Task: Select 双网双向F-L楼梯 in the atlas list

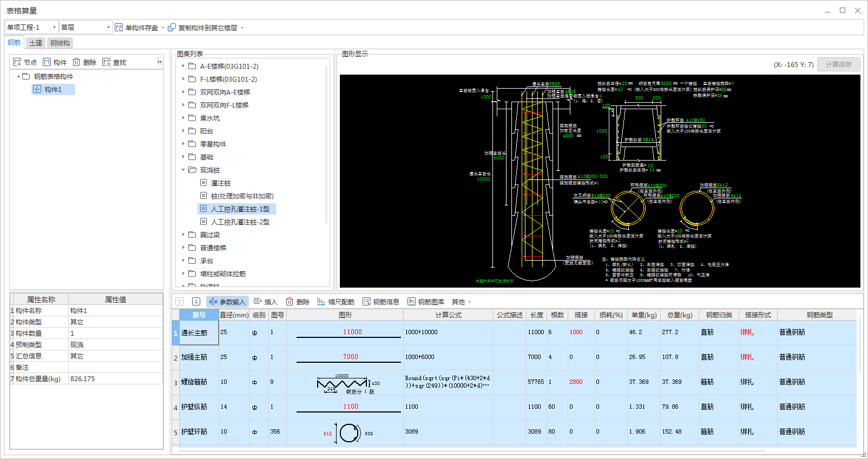Action: coord(224,105)
